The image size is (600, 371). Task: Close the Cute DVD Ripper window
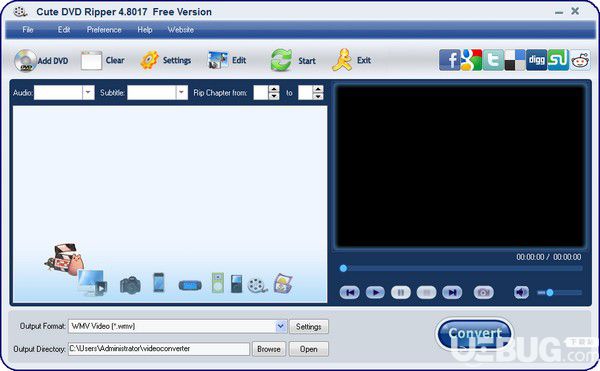click(575, 11)
